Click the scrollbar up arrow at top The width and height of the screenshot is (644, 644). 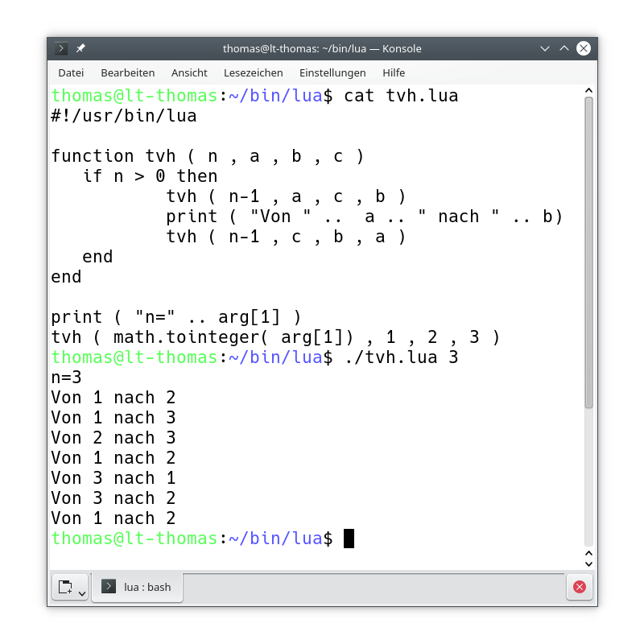pyautogui.click(x=588, y=90)
